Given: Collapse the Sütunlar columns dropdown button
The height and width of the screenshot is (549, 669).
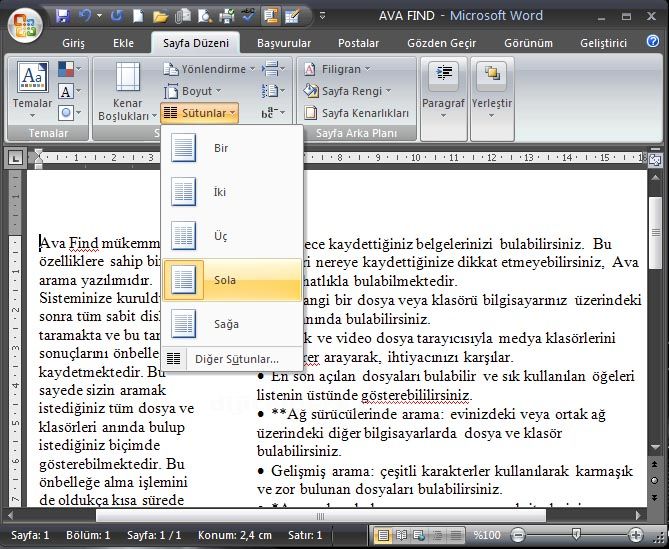Looking at the screenshot, I should coord(199,113).
